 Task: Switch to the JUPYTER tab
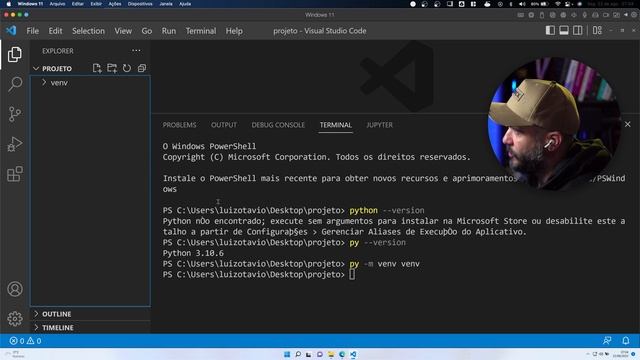tap(379, 125)
